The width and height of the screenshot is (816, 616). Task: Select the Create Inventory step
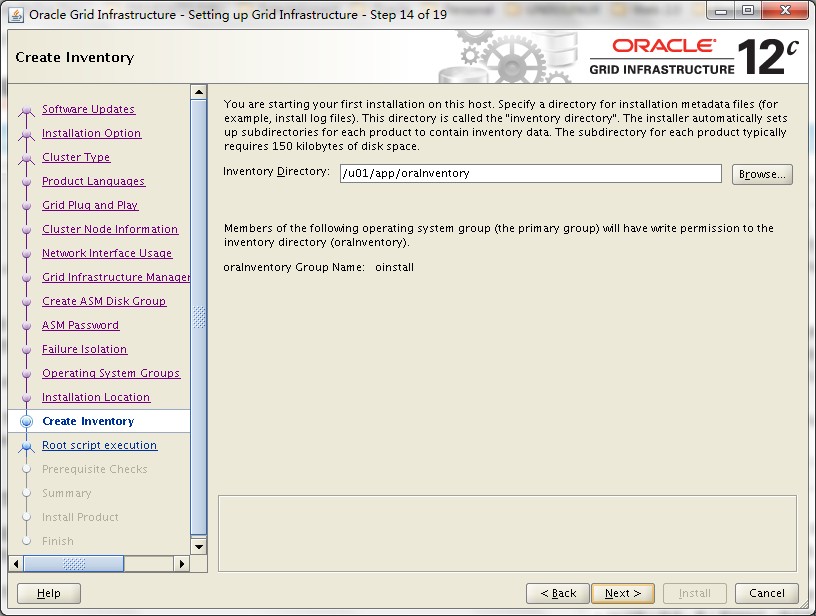(88, 421)
